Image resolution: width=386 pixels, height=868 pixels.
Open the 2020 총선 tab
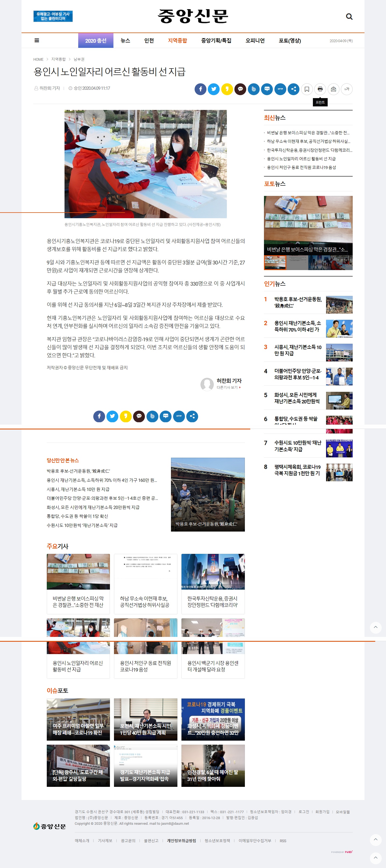point(96,40)
